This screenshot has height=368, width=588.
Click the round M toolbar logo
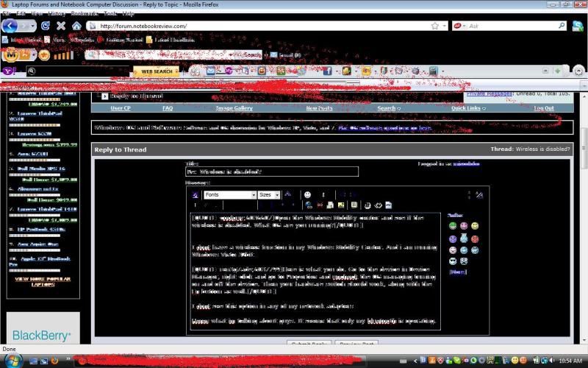tap(11, 55)
